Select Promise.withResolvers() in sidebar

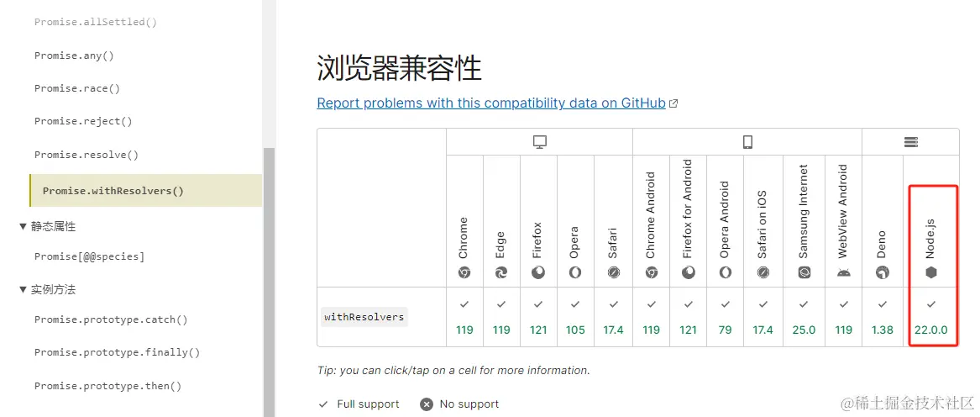(x=113, y=191)
